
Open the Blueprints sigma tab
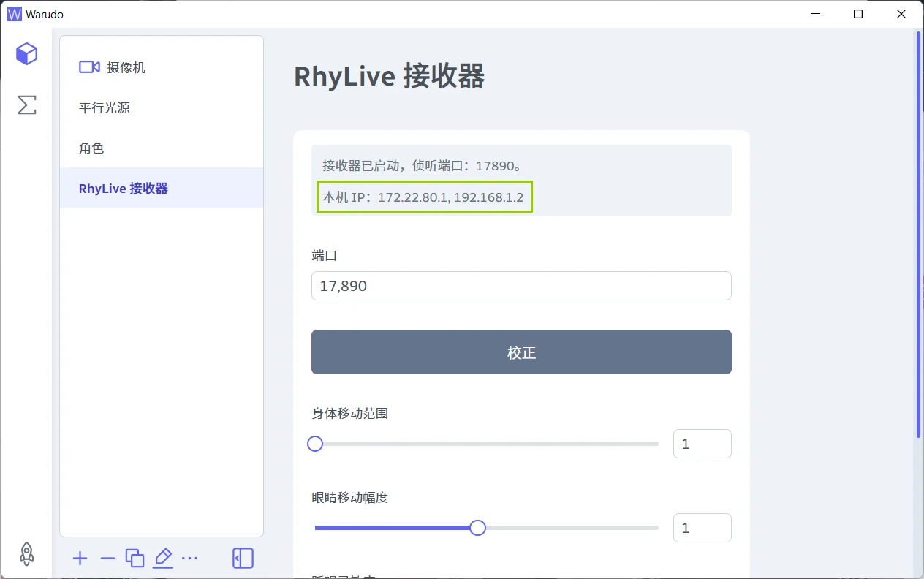26,105
